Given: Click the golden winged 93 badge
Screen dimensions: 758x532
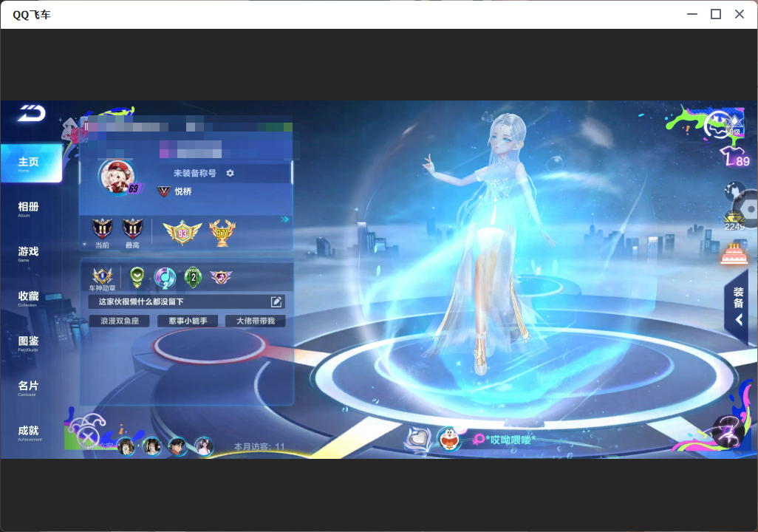Looking at the screenshot, I should click(x=182, y=233).
